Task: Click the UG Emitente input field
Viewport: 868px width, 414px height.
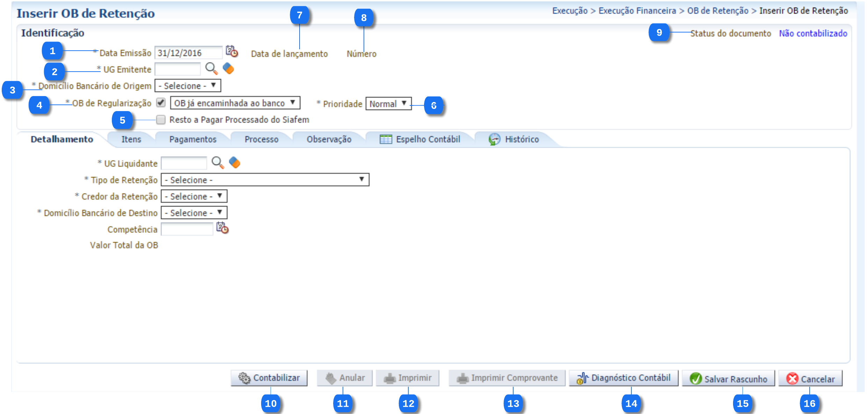Action: 178,69
